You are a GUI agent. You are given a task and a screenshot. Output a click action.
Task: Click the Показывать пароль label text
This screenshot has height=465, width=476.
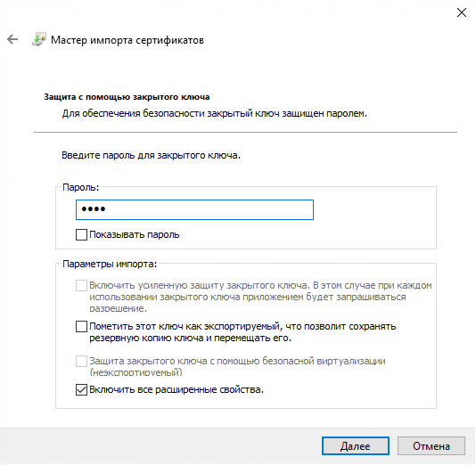[x=135, y=235]
